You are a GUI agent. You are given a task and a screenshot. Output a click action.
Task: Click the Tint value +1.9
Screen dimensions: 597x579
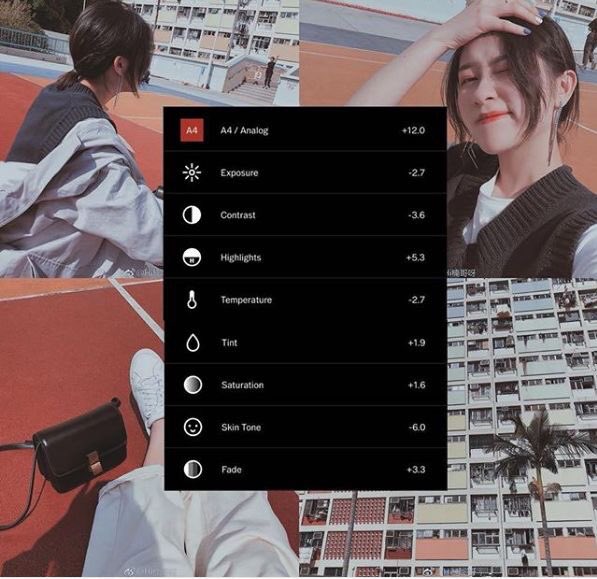click(x=417, y=343)
